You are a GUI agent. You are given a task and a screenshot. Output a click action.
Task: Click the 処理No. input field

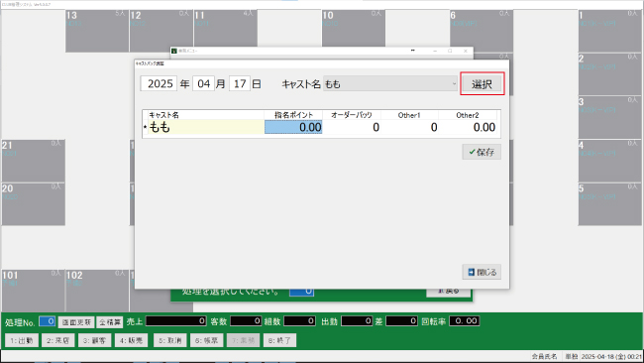click(x=48, y=321)
